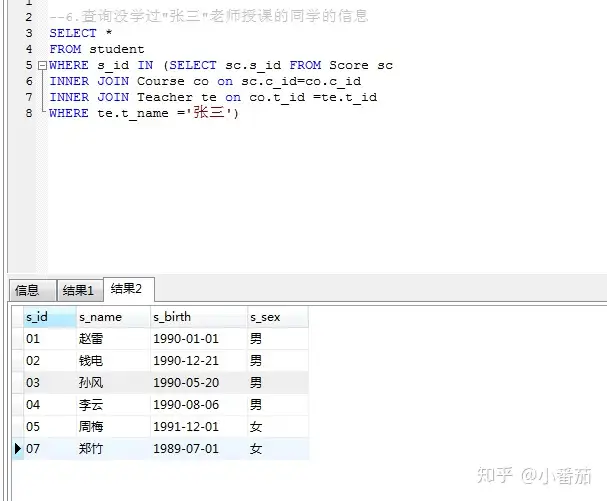Click the s_sex column header
This screenshot has width=607, height=501.
point(278,317)
